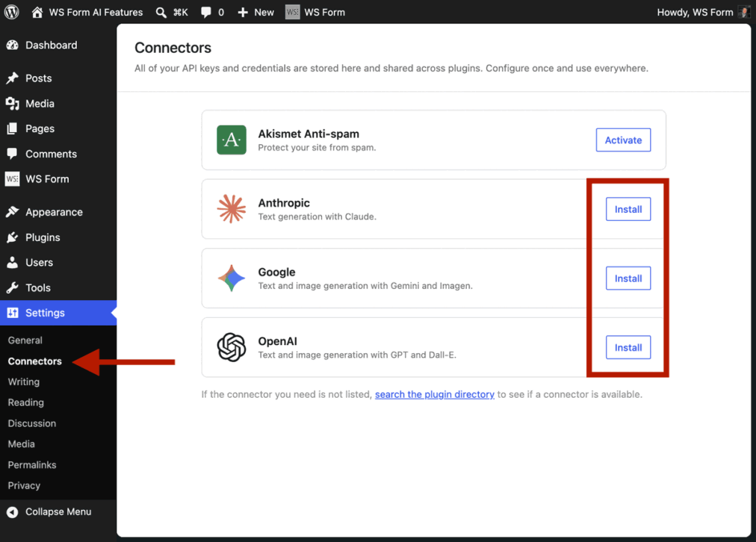Click the Appearance paintbrush icon
Screen dimensions: 756x542
click(x=13, y=212)
